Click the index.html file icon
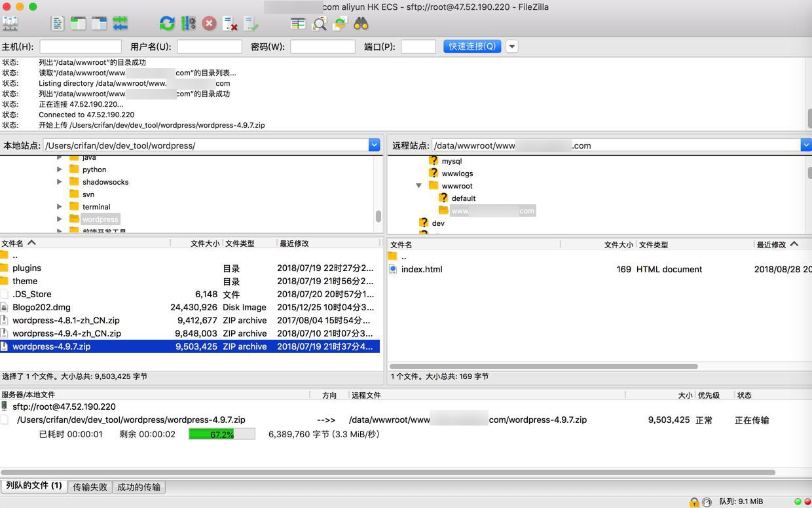Viewport: 812px width, 508px height. click(393, 269)
